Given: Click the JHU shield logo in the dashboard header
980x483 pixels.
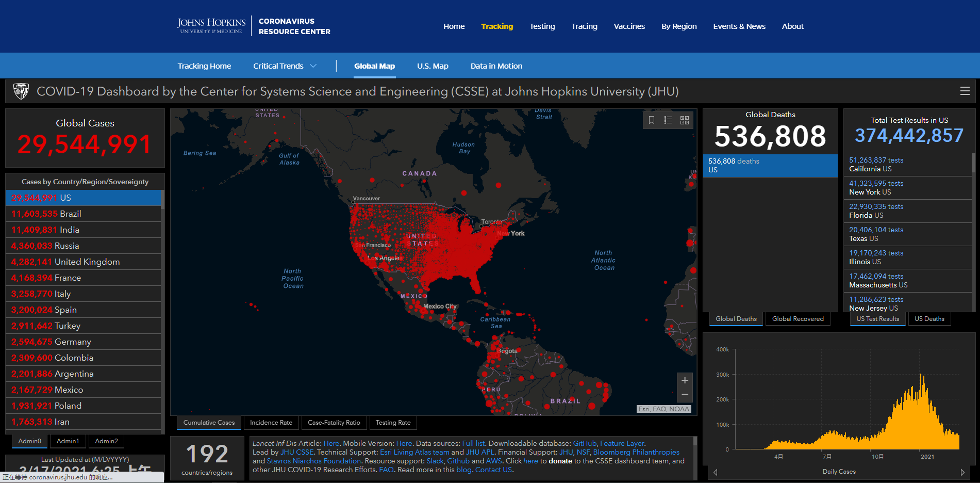Looking at the screenshot, I should pyautogui.click(x=21, y=91).
